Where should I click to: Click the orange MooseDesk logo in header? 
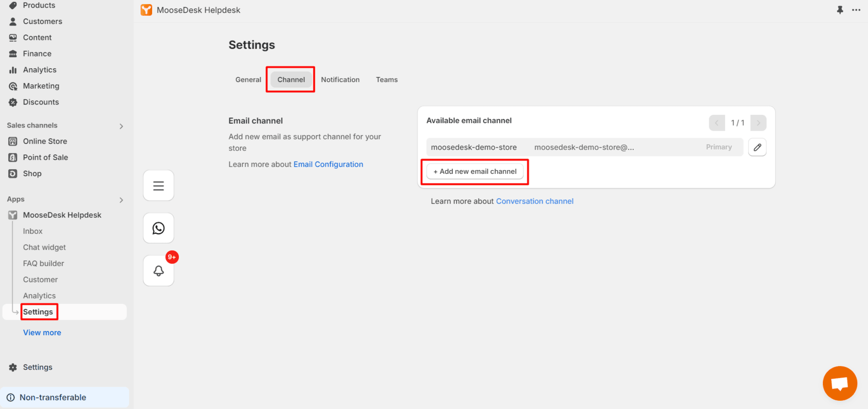coord(146,10)
